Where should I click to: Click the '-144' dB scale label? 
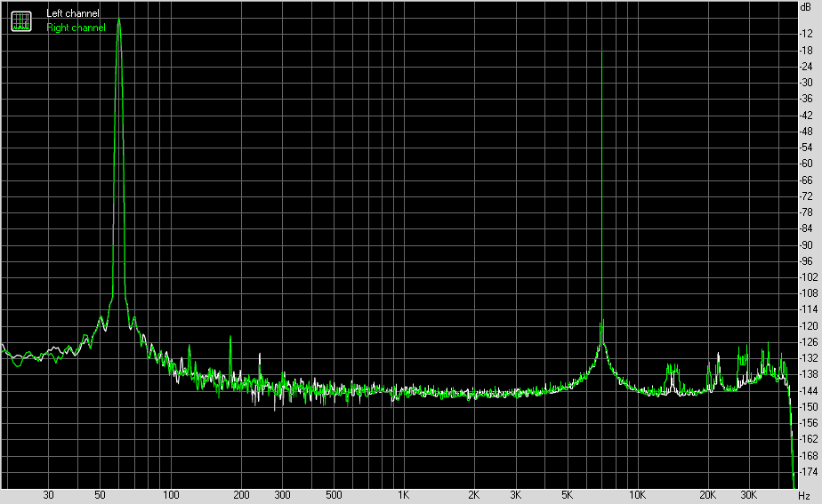pyautogui.click(x=809, y=391)
